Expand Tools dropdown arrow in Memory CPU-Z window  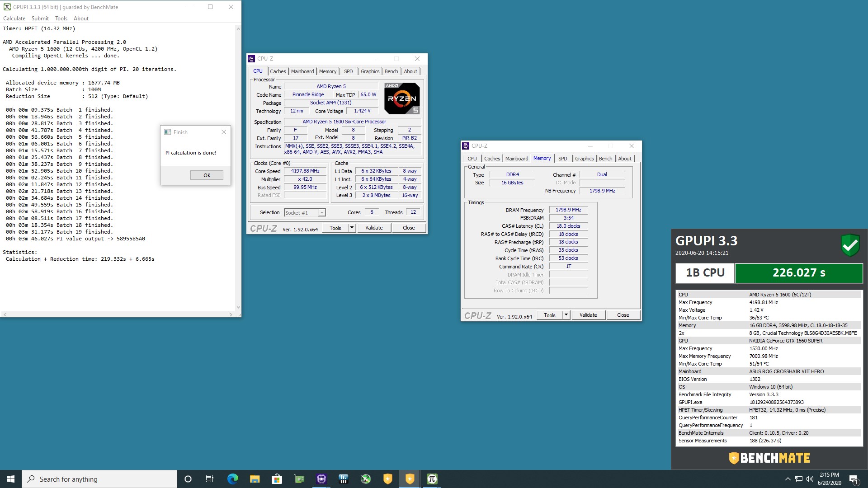[x=566, y=315]
